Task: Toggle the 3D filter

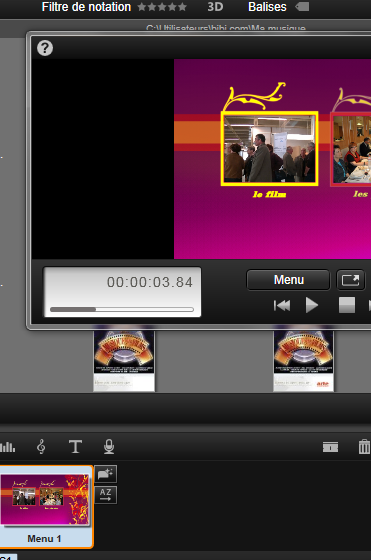Action: (x=215, y=7)
